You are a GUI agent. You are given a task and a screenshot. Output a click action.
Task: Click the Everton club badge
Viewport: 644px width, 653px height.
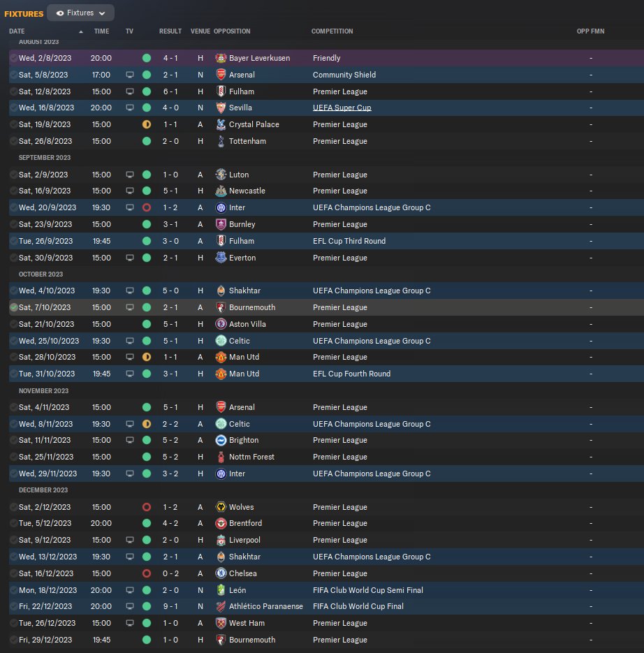tap(221, 258)
